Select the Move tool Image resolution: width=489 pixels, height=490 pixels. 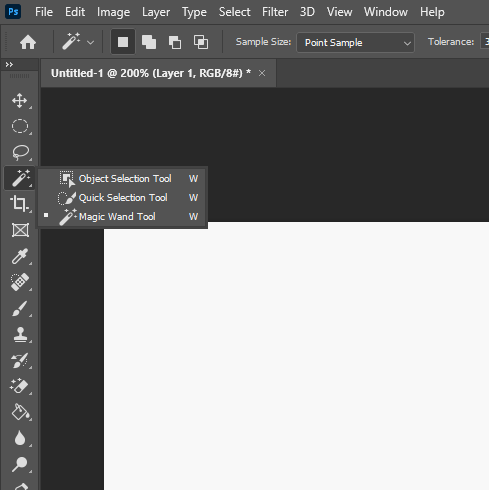click(20, 101)
